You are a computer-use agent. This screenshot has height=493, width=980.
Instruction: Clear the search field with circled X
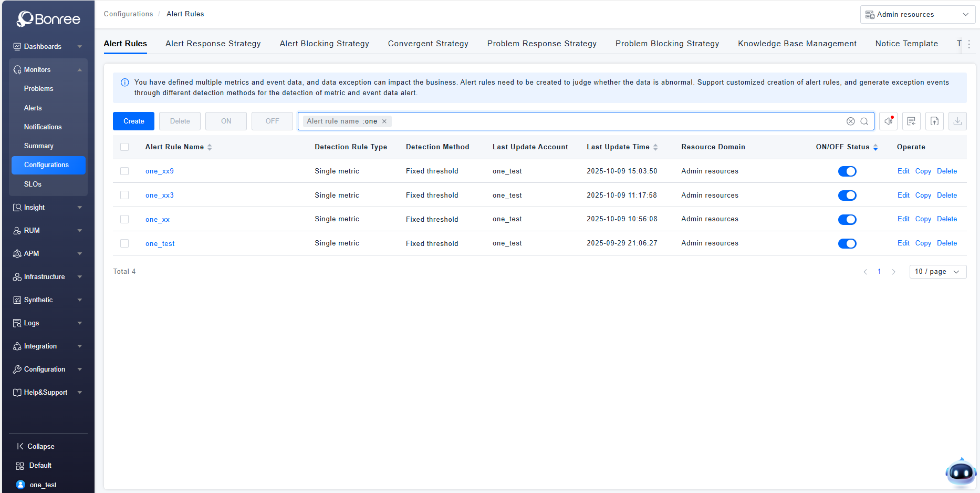[850, 121]
